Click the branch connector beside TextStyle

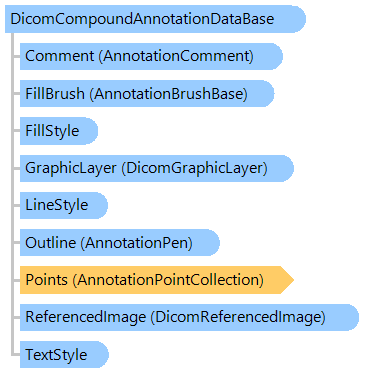16,355
